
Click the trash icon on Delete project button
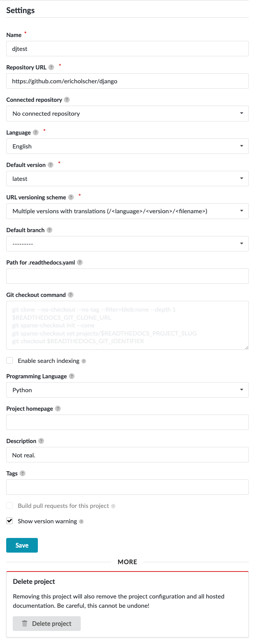tap(24, 623)
